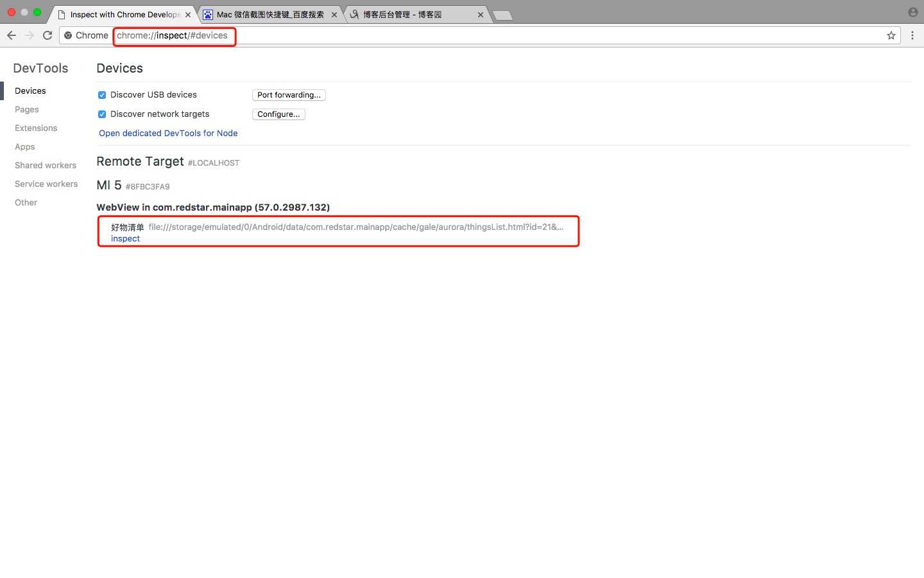Close the Inspect with Chrome Developer tab
Image resolution: width=924 pixels, height=578 pixels.
188,15
